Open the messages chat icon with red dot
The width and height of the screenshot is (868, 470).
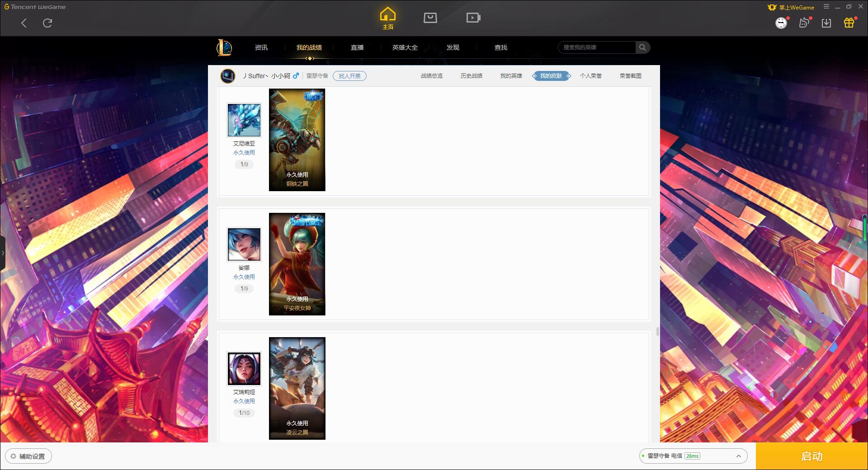pos(804,23)
